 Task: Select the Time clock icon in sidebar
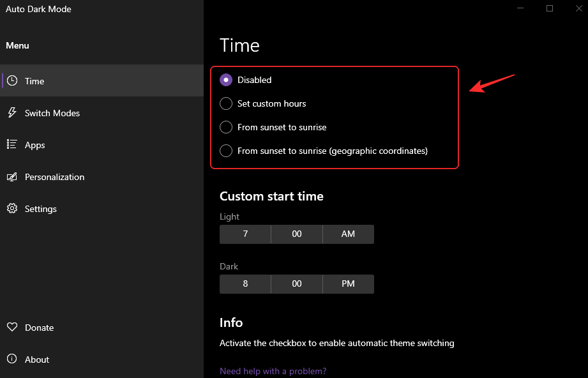click(11, 80)
